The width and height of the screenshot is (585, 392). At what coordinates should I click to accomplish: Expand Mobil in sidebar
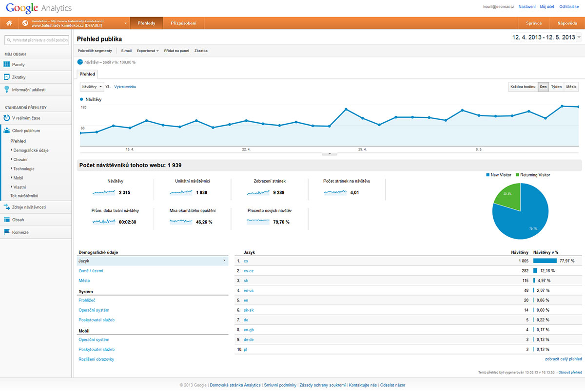click(17, 178)
